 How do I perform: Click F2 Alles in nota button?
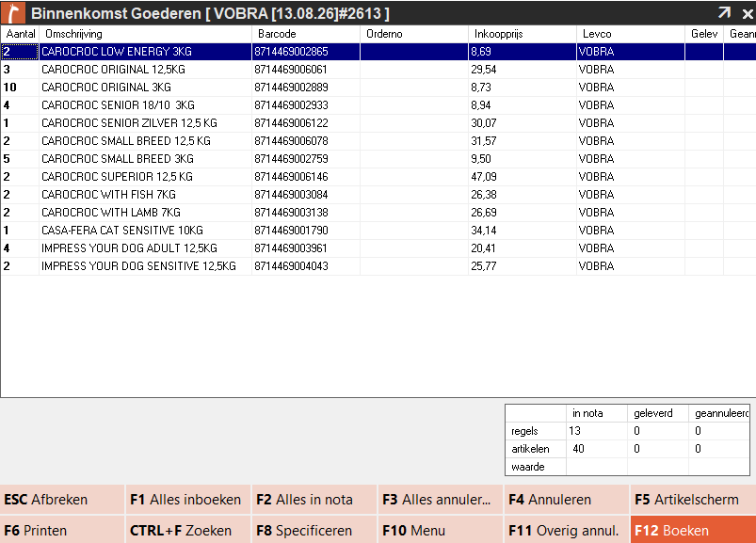pos(314,500)
